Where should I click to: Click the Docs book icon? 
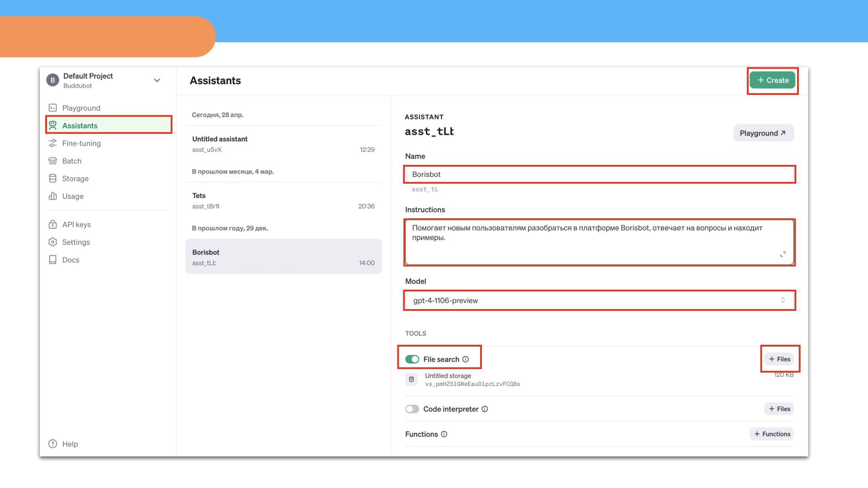[x=53, y=260]
